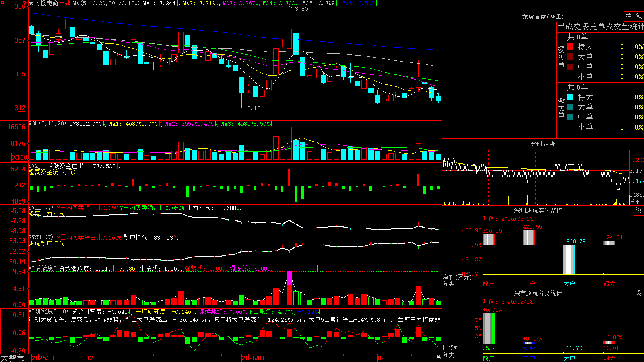The image size is (644, 362).
Task: Click the magenta peak bar in AI活跃度2
Action: [289, 278]
